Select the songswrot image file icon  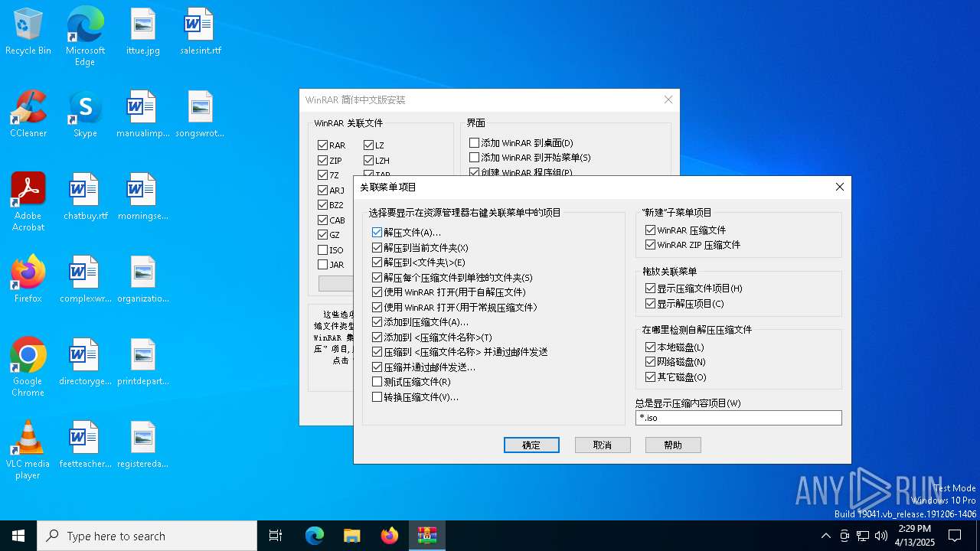[201, 115]
